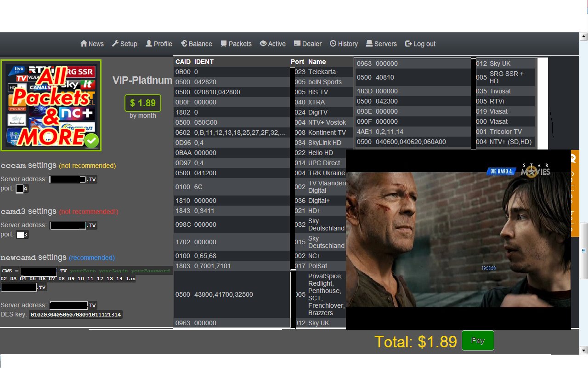This screenshot has width=588, height=368.
Task: Click the Tivusat row in right table
Action: 500,91
